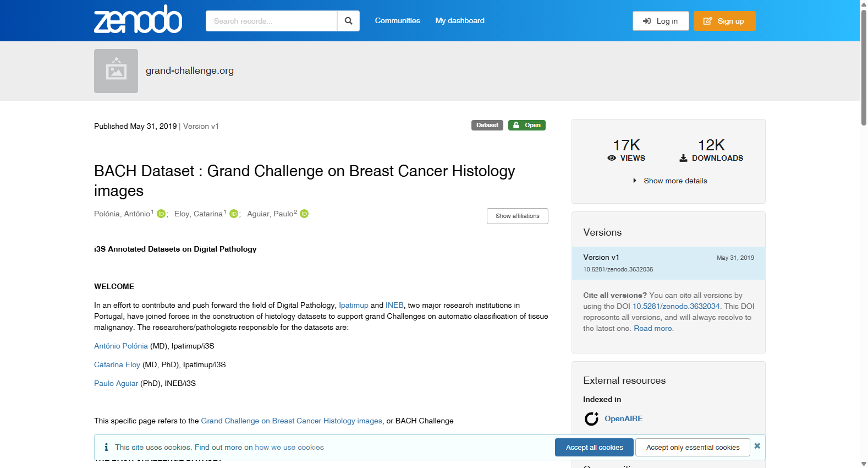The image size is (868, 468).
Task: Open the Communities menu item
Action: 398,20
